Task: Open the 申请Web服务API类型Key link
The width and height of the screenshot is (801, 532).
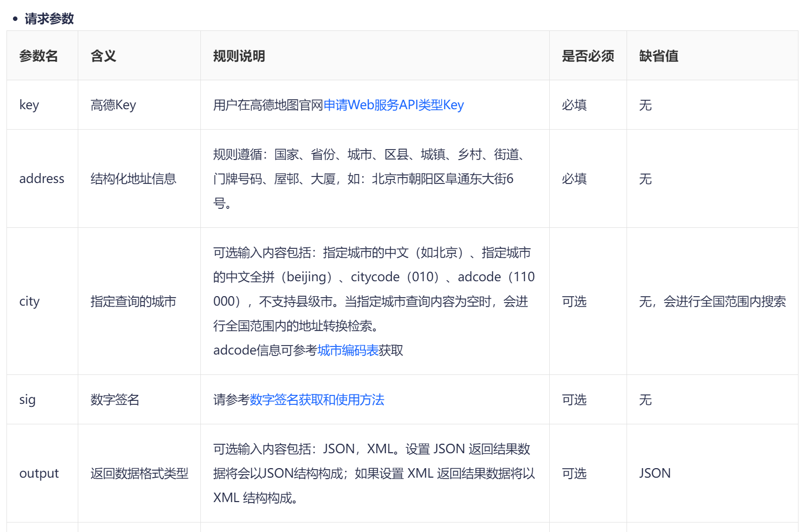Action: point(393,105)
